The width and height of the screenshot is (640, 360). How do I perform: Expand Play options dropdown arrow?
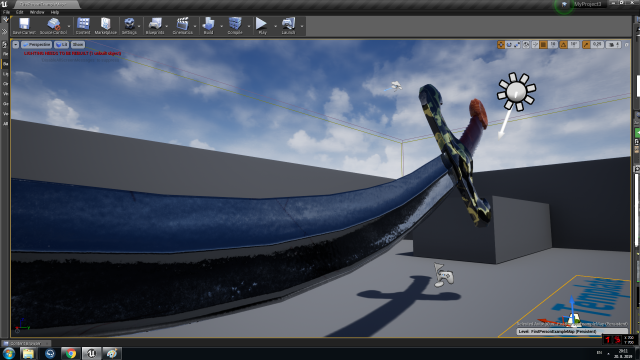point(276,27)
